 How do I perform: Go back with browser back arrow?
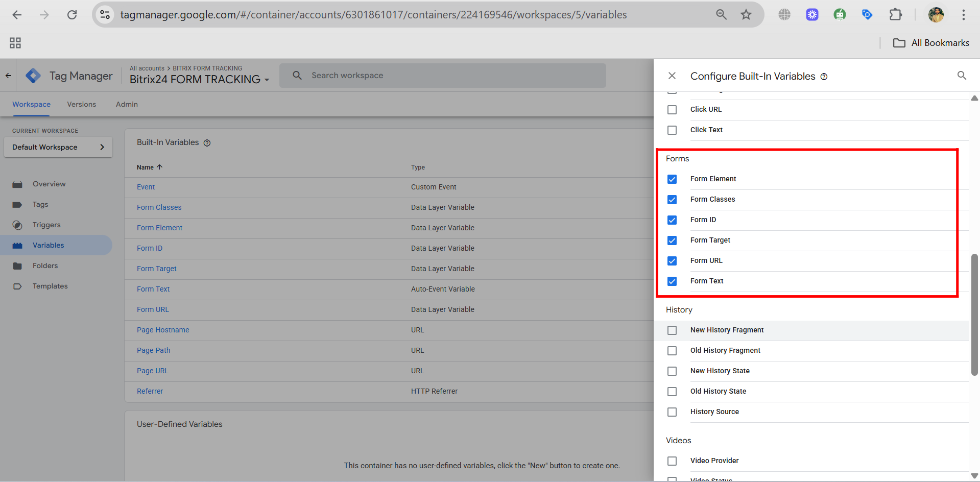point(17,15)
